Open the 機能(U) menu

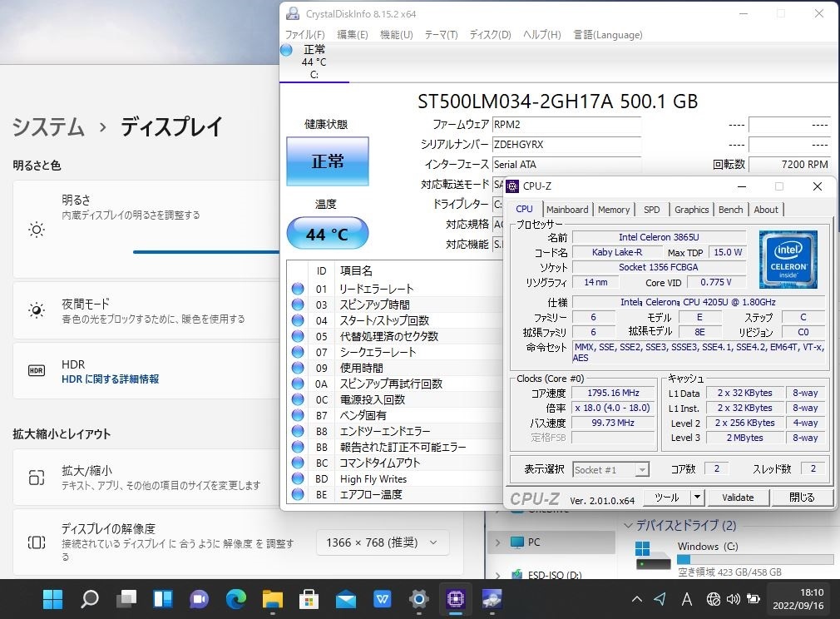[397, 35]
